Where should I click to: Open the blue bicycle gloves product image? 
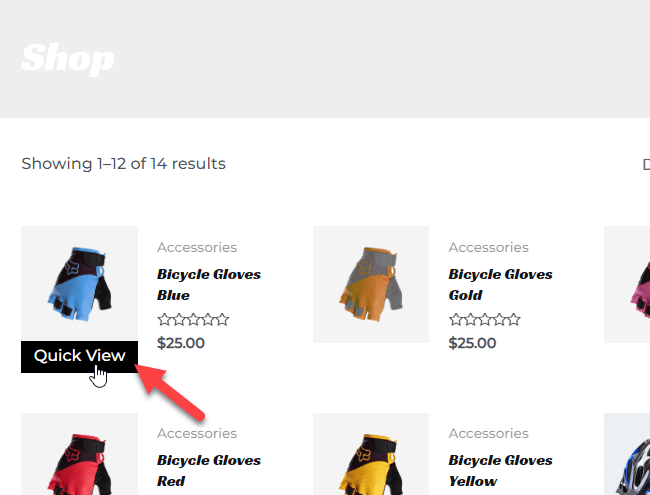[x=79, y=284]
